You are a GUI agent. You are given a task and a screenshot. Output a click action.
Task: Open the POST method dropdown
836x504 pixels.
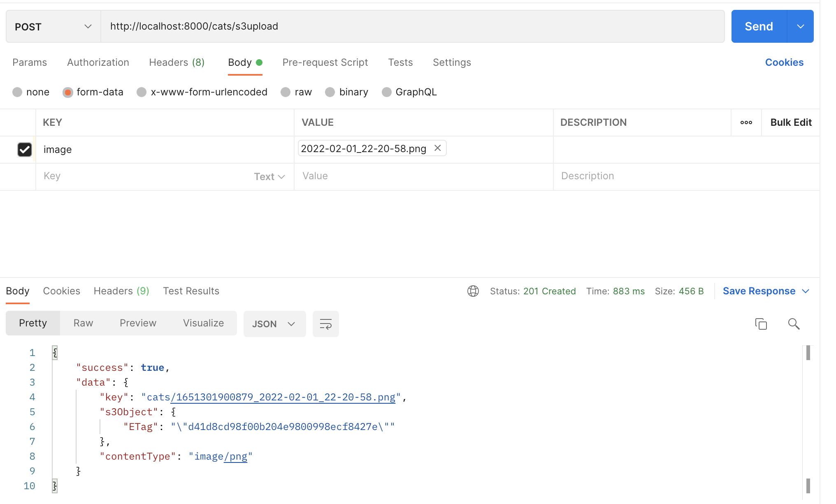53,27
